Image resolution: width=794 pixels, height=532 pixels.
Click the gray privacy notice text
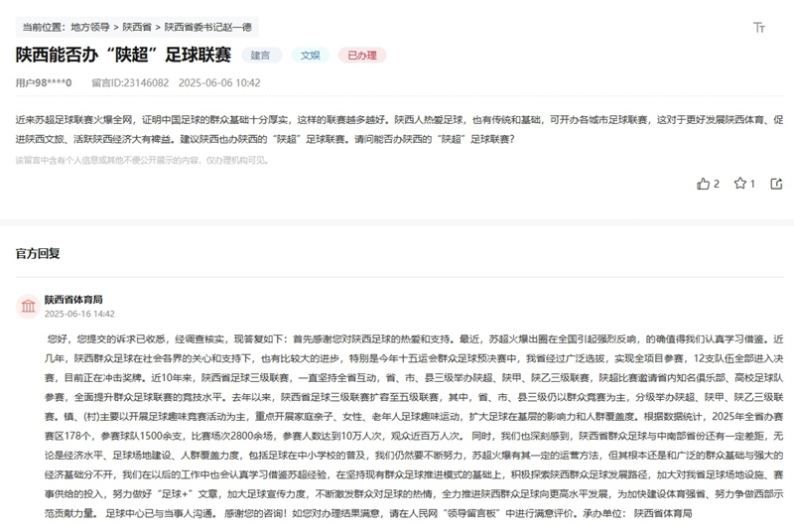coord(142,161)
